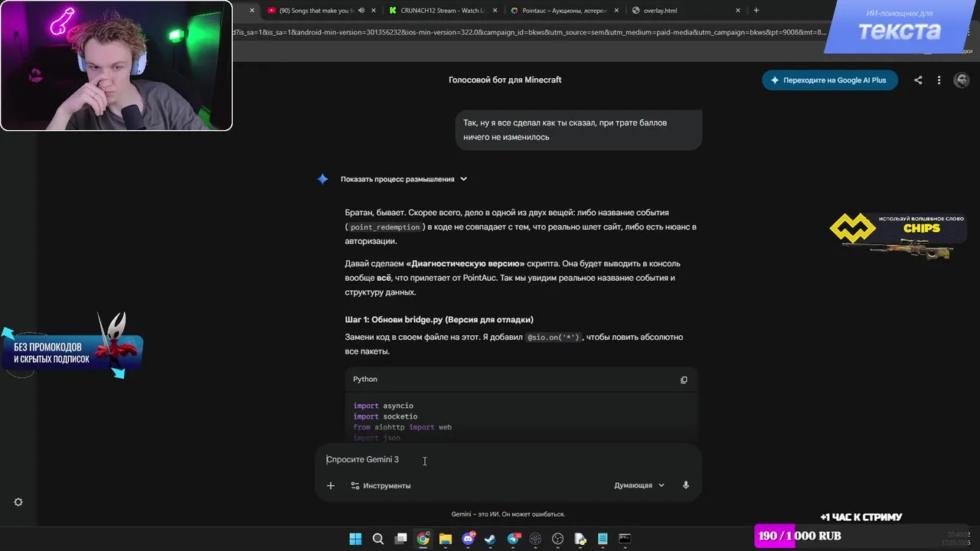Click bold text "«Диагностическую версию»"
Viewport: 980px width, 551px height.
pos(465,263)
